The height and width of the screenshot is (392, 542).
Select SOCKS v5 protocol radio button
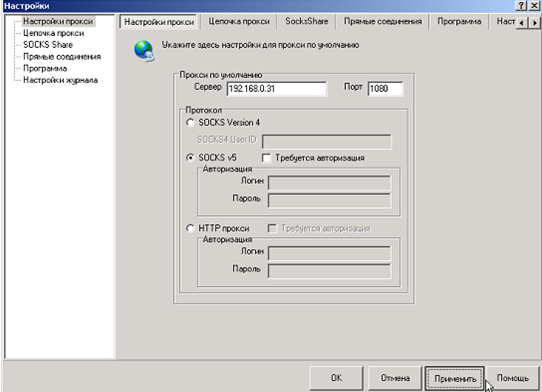(190, 158)
